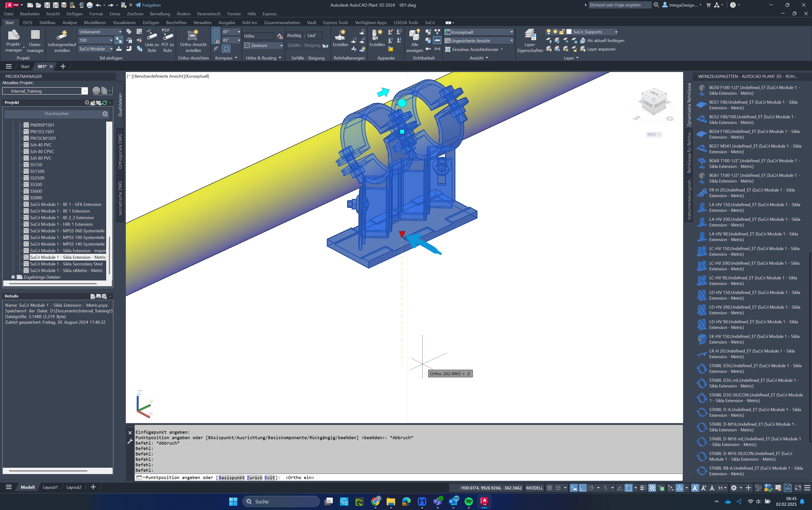
Task: Toggle Ortho mode in status bar
Action: pyautogui.click(x=583, y=488)
